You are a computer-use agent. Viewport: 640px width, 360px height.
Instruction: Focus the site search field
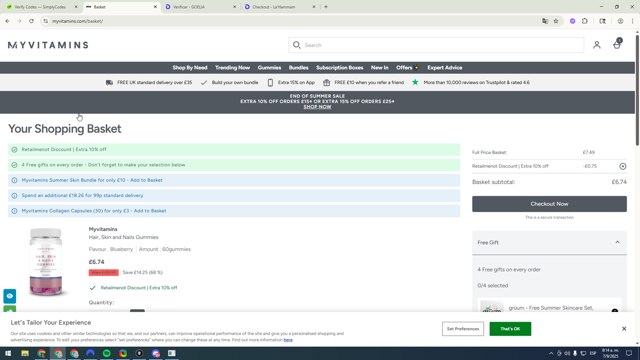436,45
